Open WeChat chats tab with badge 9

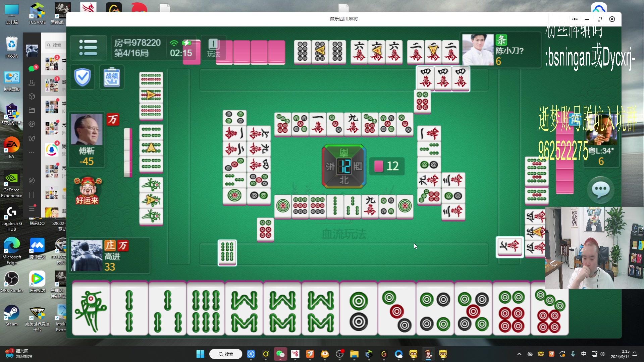pyautogui.click(x=32, y=69)
